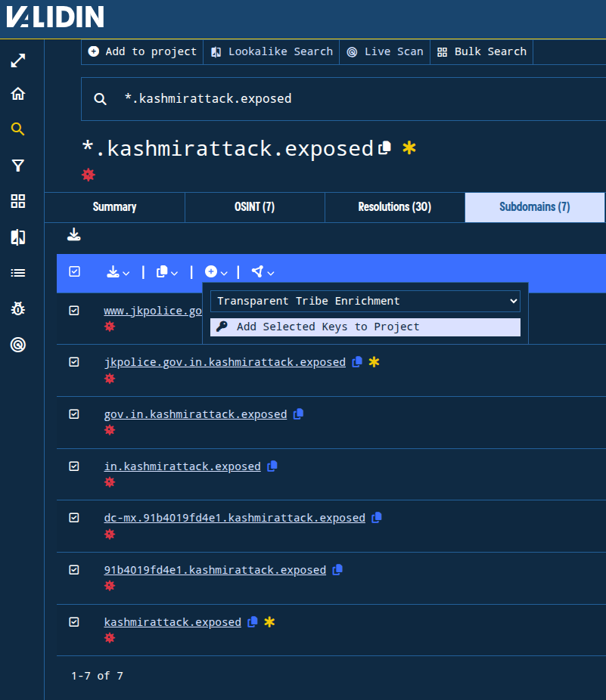Click the '1-7 of 7' pagination text
The height and width of the screenshot is (700, 606).
(x=97, y=676)
